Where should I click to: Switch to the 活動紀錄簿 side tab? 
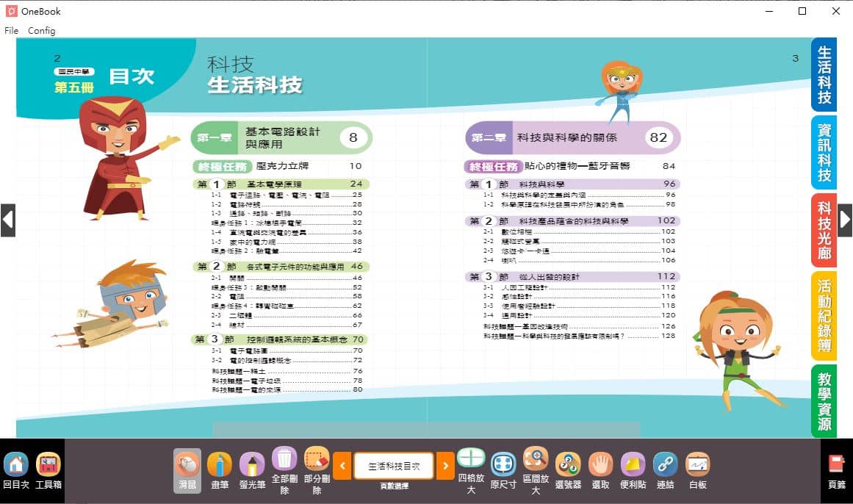(824, 316)
